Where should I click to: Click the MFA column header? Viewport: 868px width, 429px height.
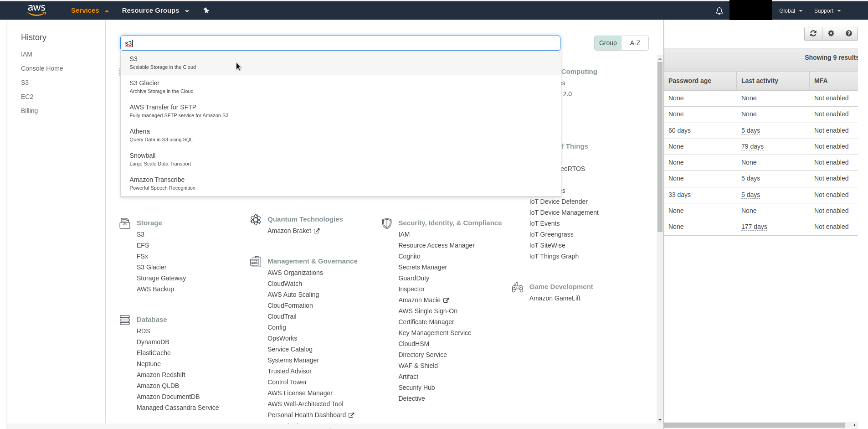821,81
